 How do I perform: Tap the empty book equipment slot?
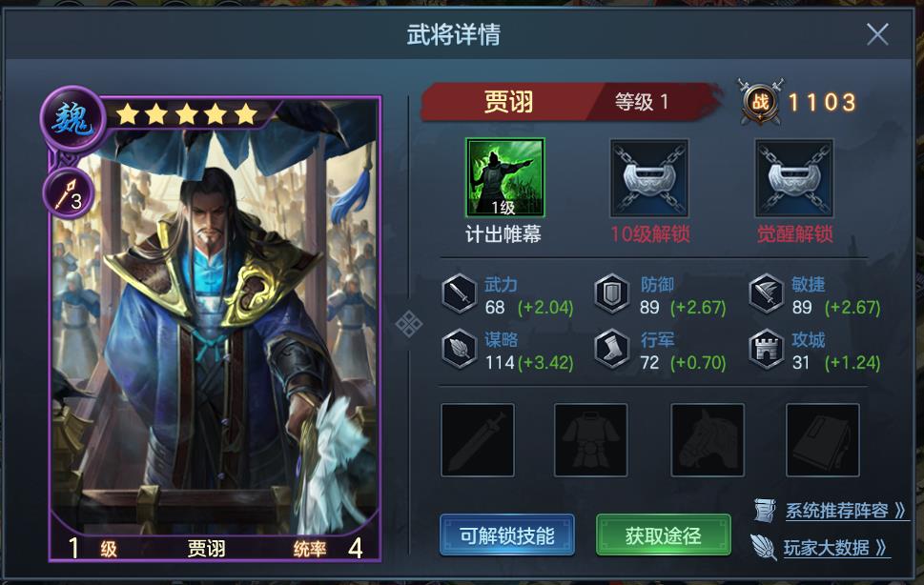823,439
